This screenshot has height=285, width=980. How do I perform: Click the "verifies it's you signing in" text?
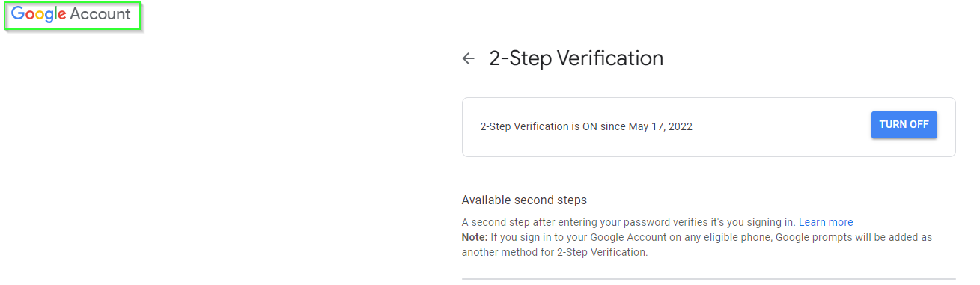point(730,222)
